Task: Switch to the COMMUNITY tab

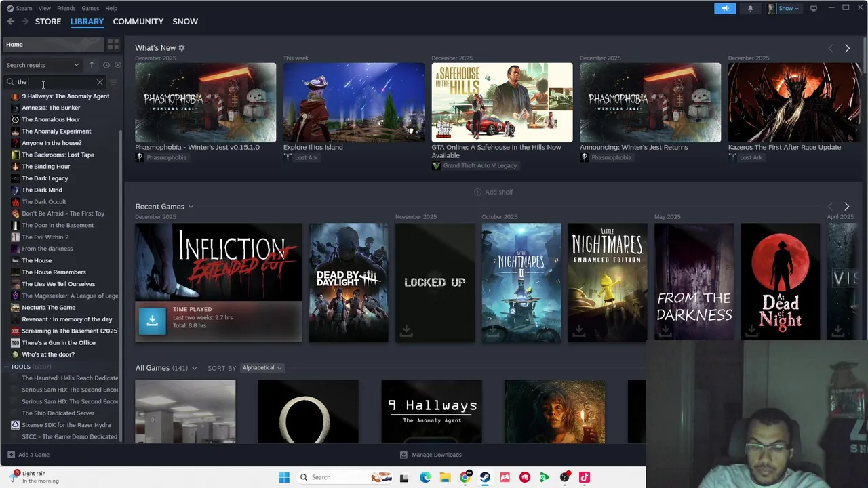Action: pyautogui.click(x=138, y=22)
